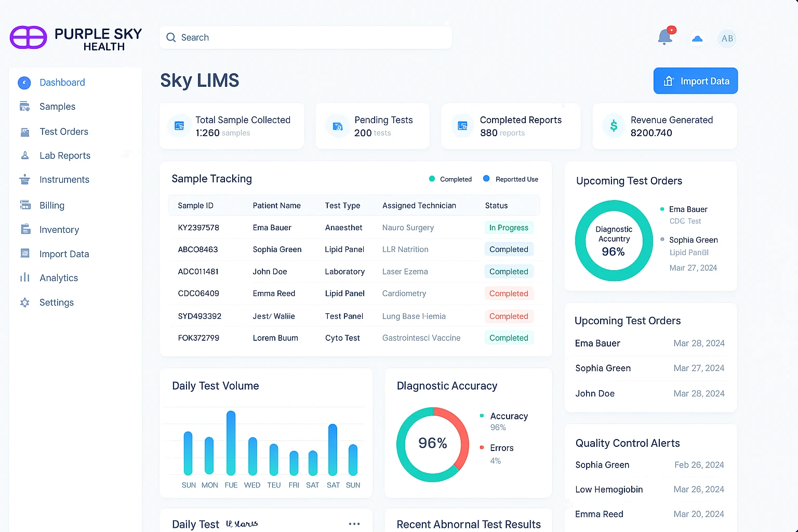Select the Analytics bar chart icon
798x532 pixels.
pyautogui.click(x=24, y=277)
